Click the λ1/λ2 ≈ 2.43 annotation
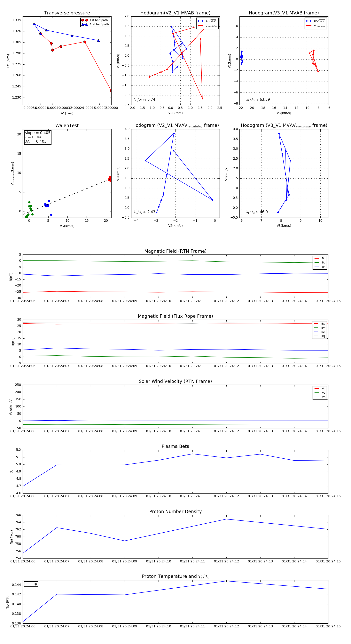This screenshot has width=351, height=644. 144,212
